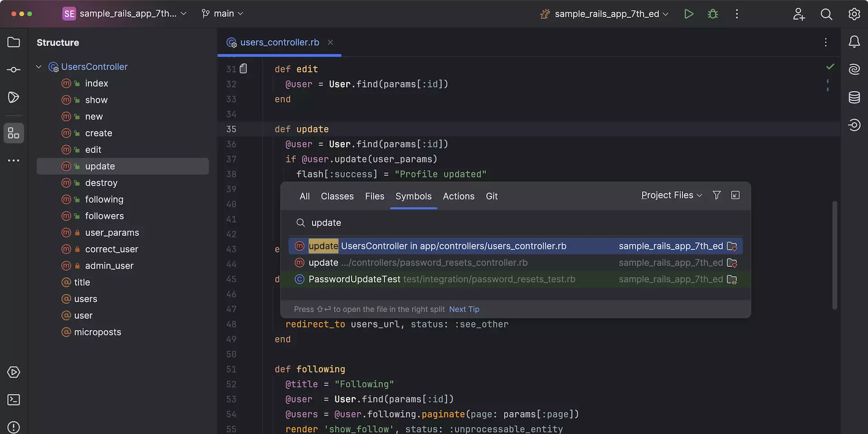The image size is (868, 434).
Task: Open IDE settings gear
Action: tap(854, 14)
